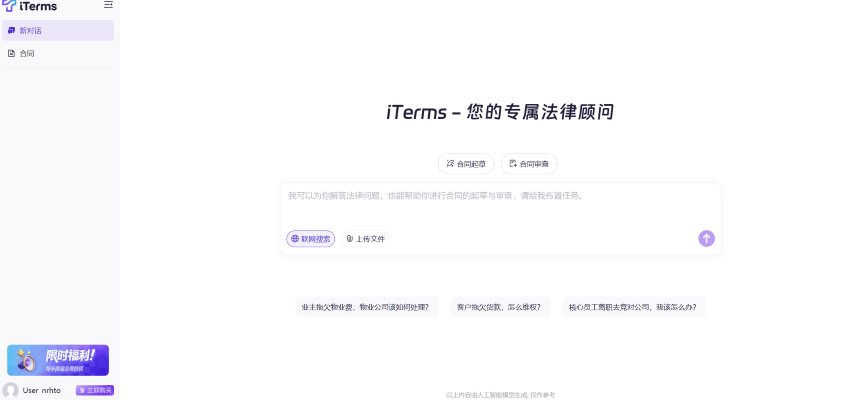Click the 上传文件 button
The height and width of the screenshot is (400, 842).
point(365,239)
